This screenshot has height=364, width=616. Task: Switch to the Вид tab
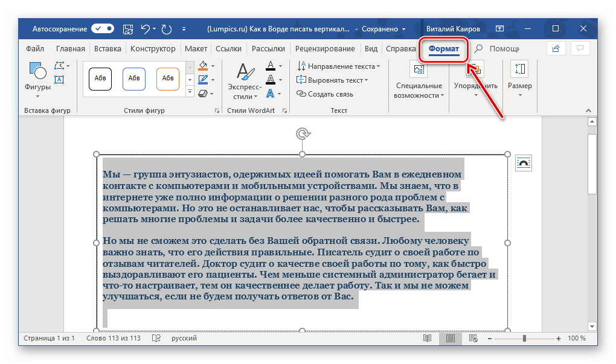pos(371,49)
